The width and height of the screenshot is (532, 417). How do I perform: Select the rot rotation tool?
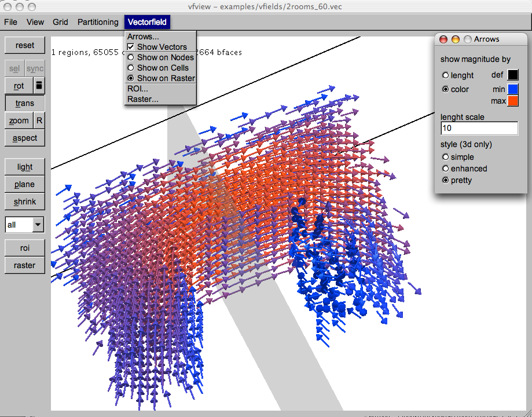[19, 86]
